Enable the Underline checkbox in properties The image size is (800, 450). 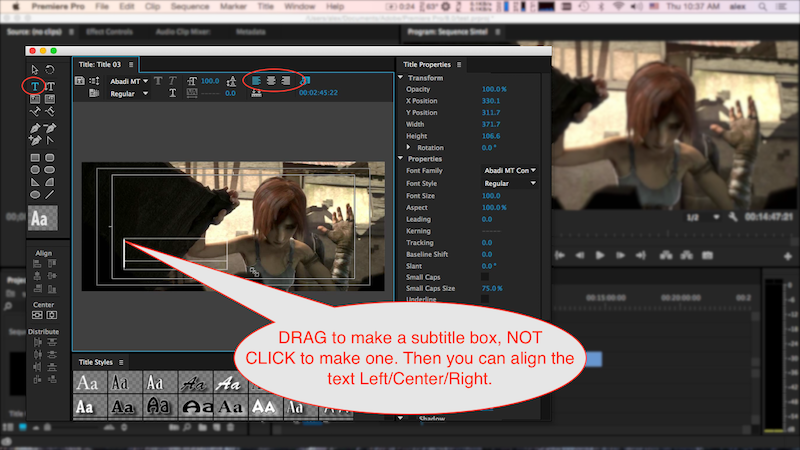(485, 299)
